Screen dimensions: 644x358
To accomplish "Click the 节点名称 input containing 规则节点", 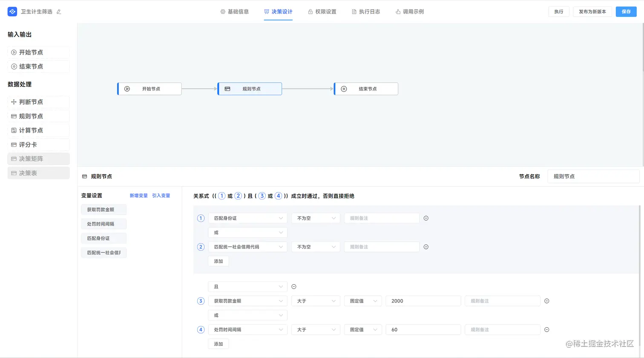I will coord(593,176).
